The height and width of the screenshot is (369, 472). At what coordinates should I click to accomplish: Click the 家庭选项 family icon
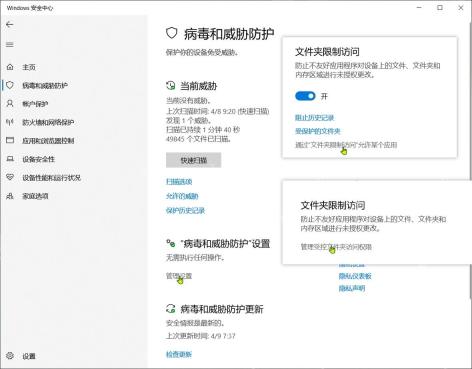pos(10,196)
